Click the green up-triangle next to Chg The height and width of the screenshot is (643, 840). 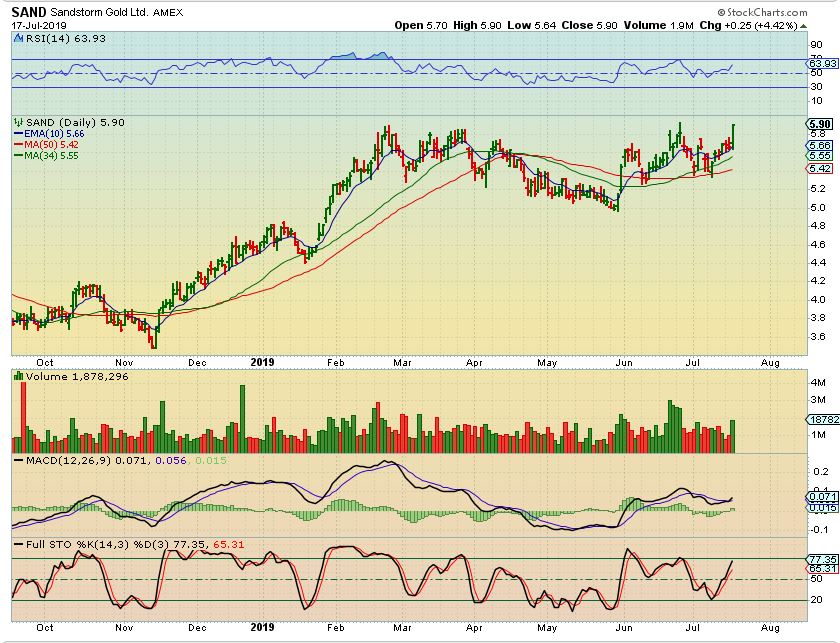tap(804, 26)
